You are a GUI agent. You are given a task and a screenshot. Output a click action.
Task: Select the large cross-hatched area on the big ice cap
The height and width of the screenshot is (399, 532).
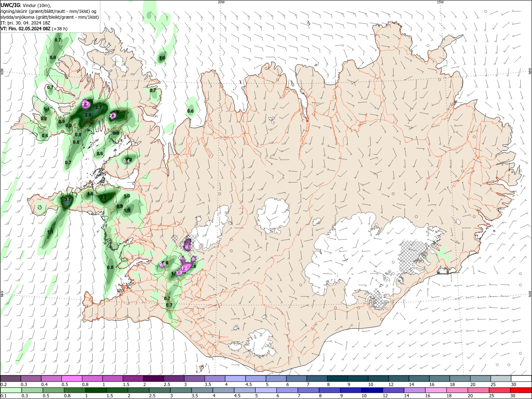pyautogui.click(x=414, y=256)
